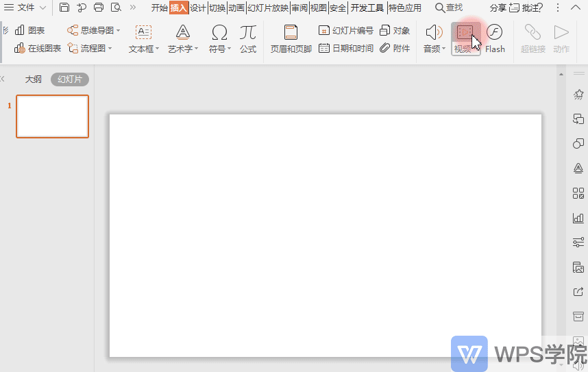Select slide 1 thumbnail
This screenshot has height=372, width=588.
[53, 116]
